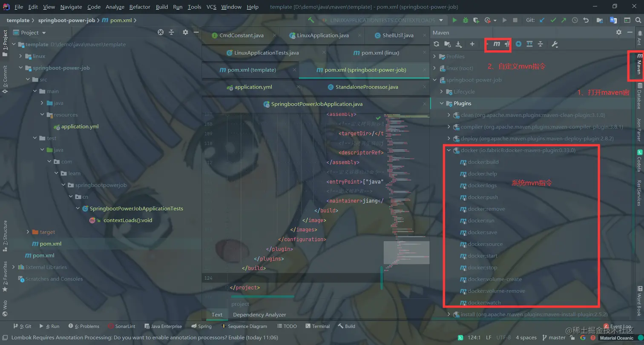
Task: Switch to Dependency Analyzer tab
Action: tap(259, 315)
